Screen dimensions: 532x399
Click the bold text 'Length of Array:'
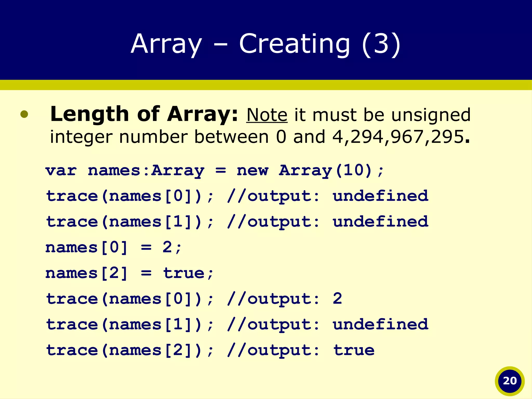click(x=144, y=114)
